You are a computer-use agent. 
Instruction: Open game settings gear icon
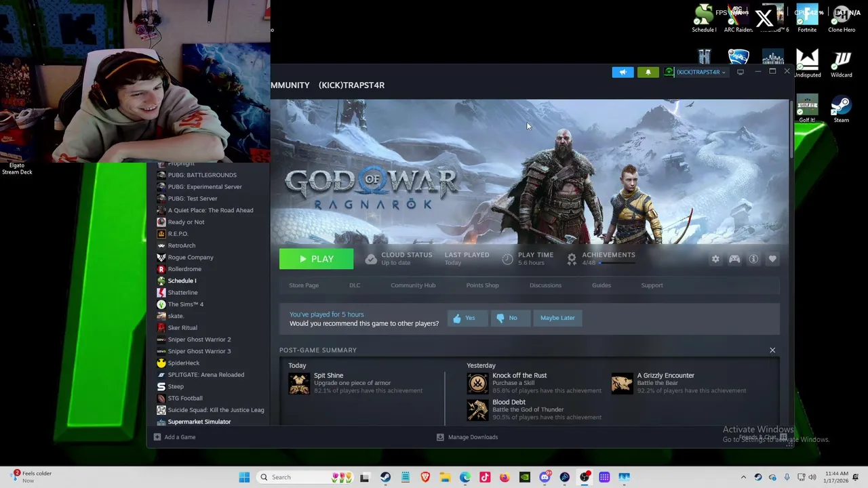click(715, 259)
